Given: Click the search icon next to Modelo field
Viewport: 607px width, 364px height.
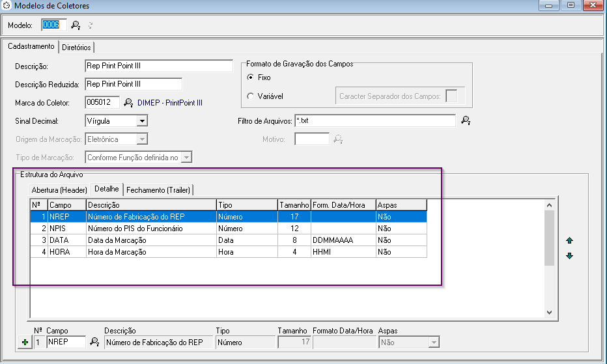Looking at the screenshot, I should (76, 25).
